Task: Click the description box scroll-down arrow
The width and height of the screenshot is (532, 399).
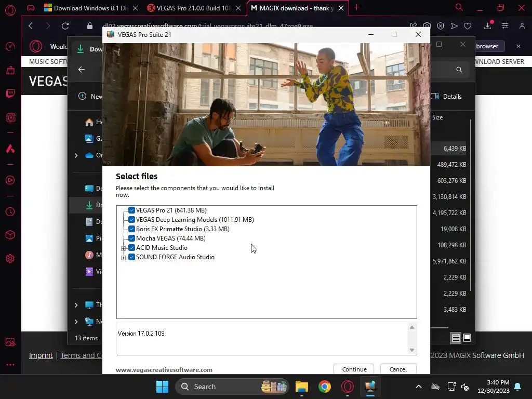Action: point(412,350)
